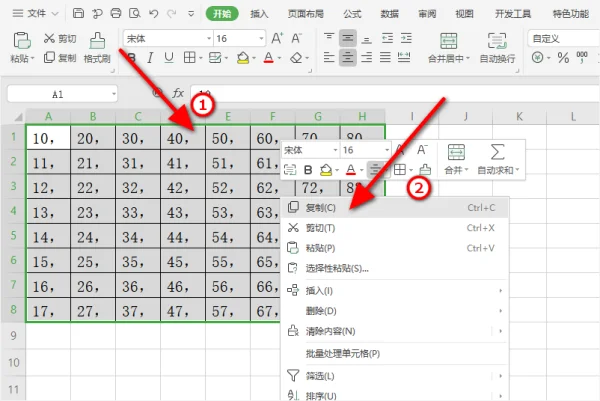Choose 选择性粘贴(S)... in context menu

395,269
